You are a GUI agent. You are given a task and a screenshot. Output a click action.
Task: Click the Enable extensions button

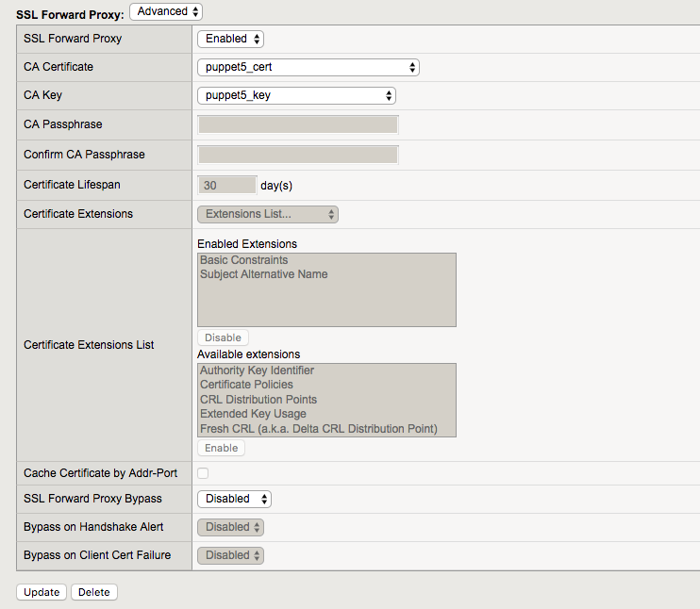click(221, 448)
